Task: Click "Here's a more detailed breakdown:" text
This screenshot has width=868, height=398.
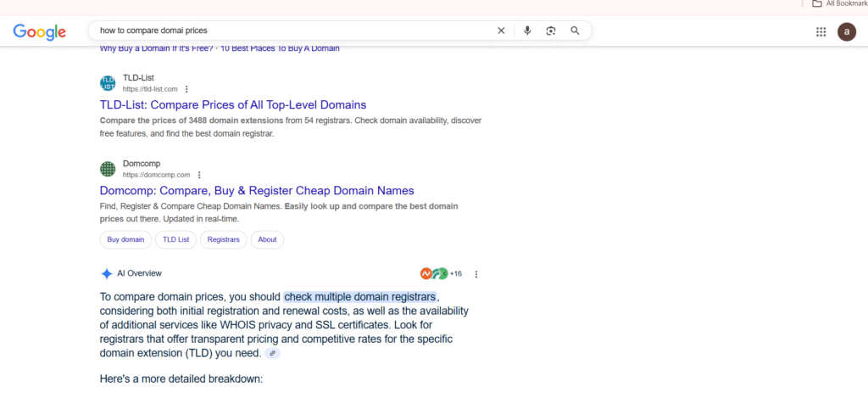Action: pyautogui.click(x=181, y=379)
